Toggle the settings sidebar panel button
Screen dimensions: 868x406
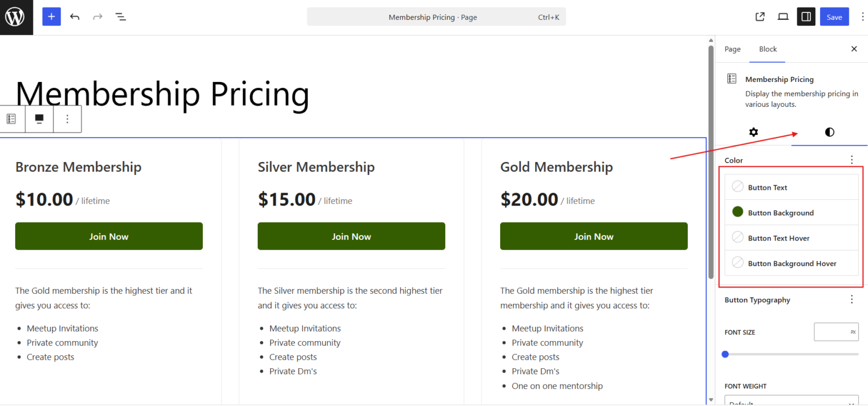[x=806, y=17]
